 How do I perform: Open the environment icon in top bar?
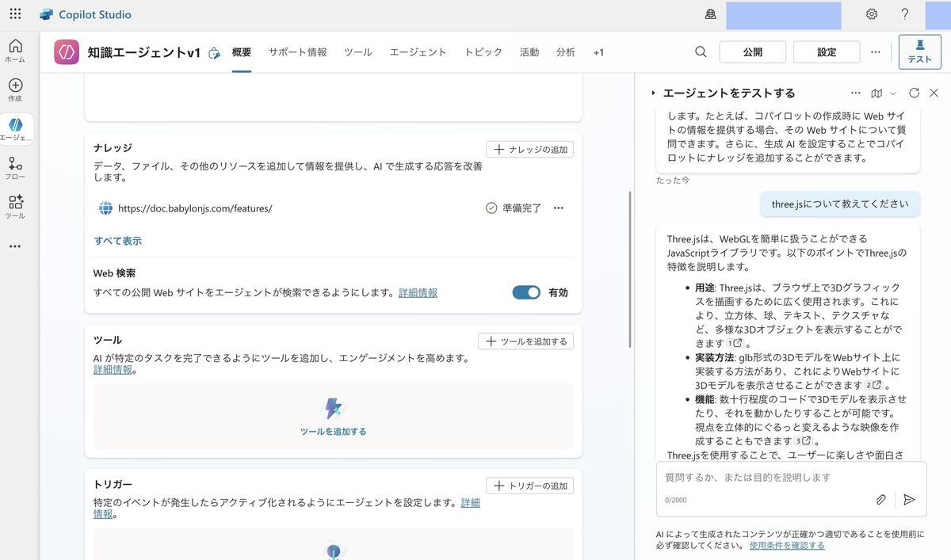(710, 14)
